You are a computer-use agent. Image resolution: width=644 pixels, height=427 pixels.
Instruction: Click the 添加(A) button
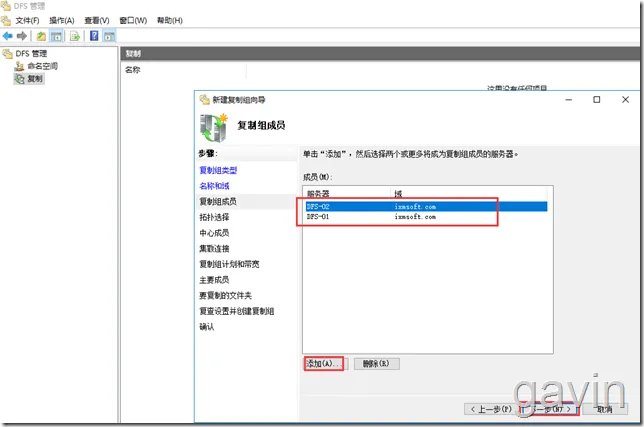pos(326,363)
